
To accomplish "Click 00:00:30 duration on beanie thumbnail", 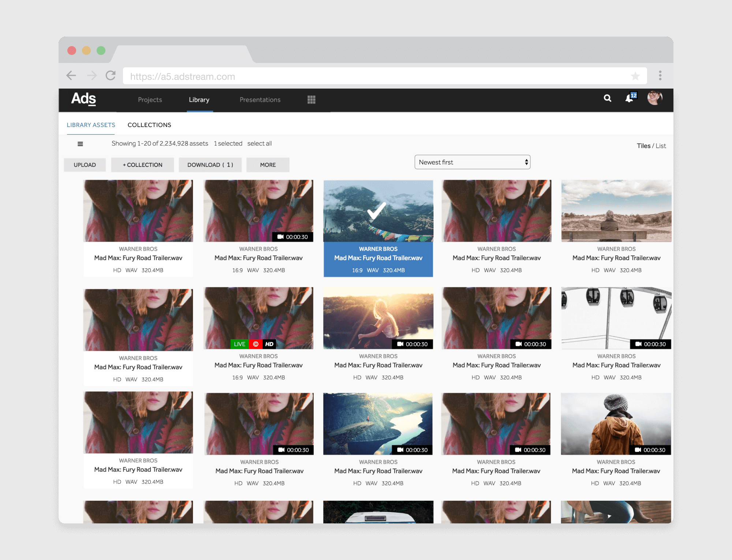I will point(650,450).
